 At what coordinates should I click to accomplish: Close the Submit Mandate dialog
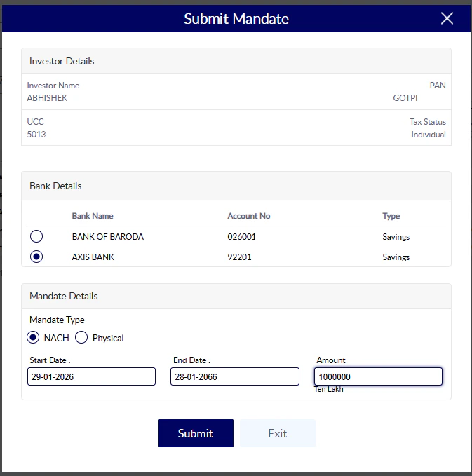pyautogui.click(x=447, y=18)
